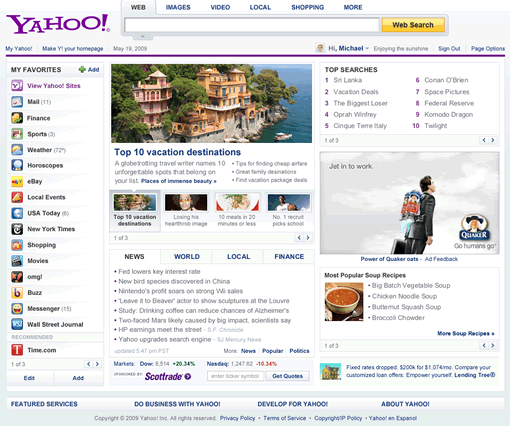
Task: Click the Time.com recommended icon
Action: (x=17, y=350)
